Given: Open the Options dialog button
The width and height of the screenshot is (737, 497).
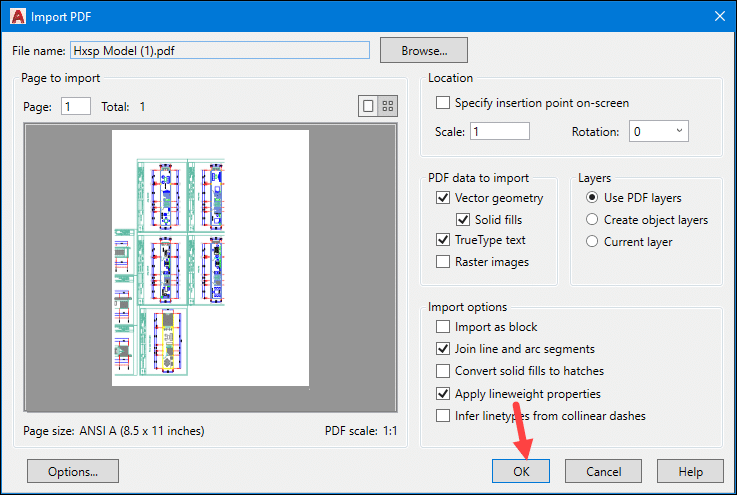Looking at the screenshot, I should click(72, 471).
